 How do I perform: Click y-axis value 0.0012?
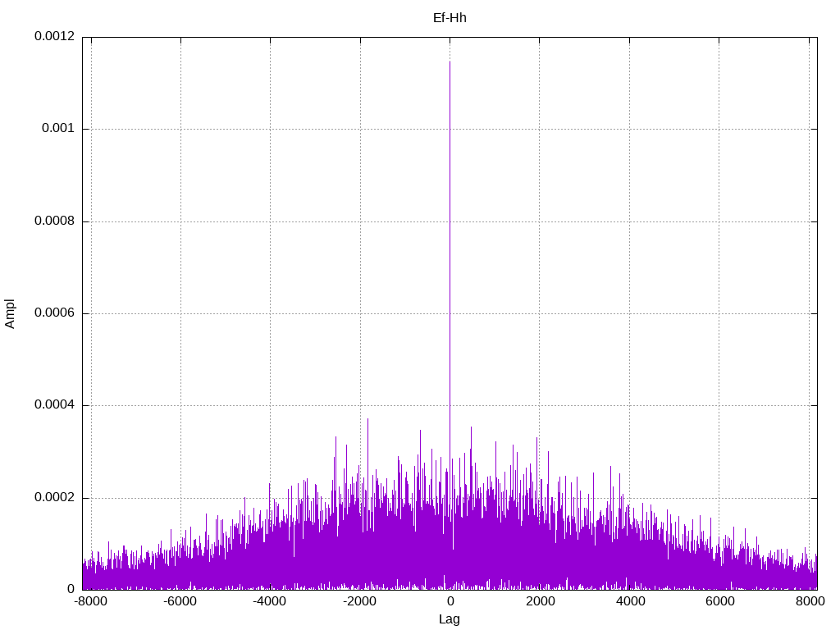[x=54, y=36]
